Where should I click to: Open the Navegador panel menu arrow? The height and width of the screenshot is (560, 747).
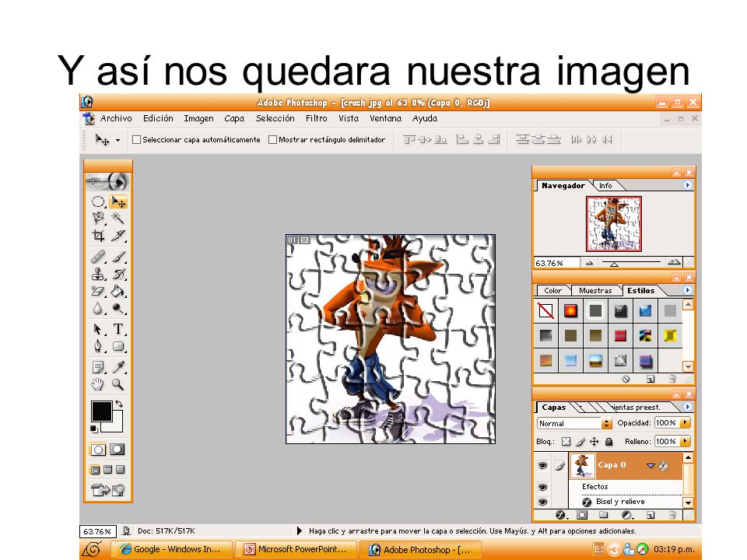(x=687, y=185)
